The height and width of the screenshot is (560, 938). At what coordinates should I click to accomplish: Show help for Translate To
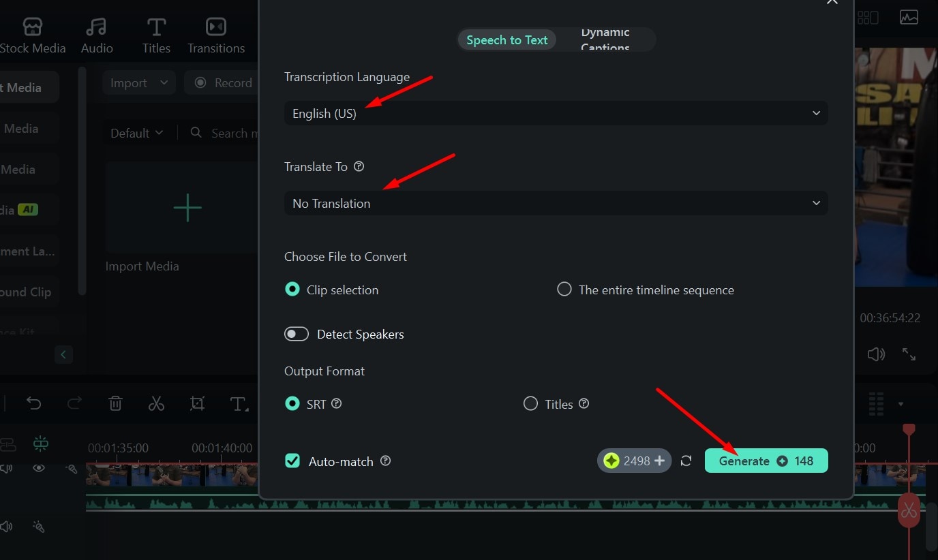[x=359, y=166]
